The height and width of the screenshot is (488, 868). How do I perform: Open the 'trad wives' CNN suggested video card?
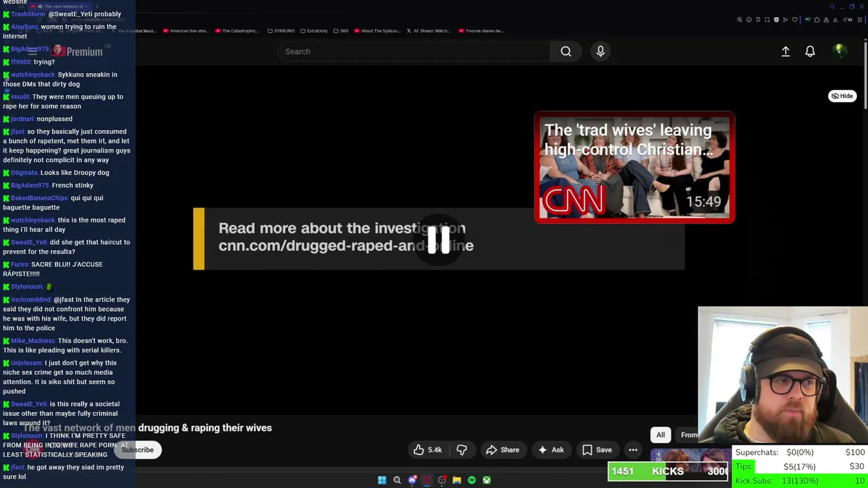634,167
